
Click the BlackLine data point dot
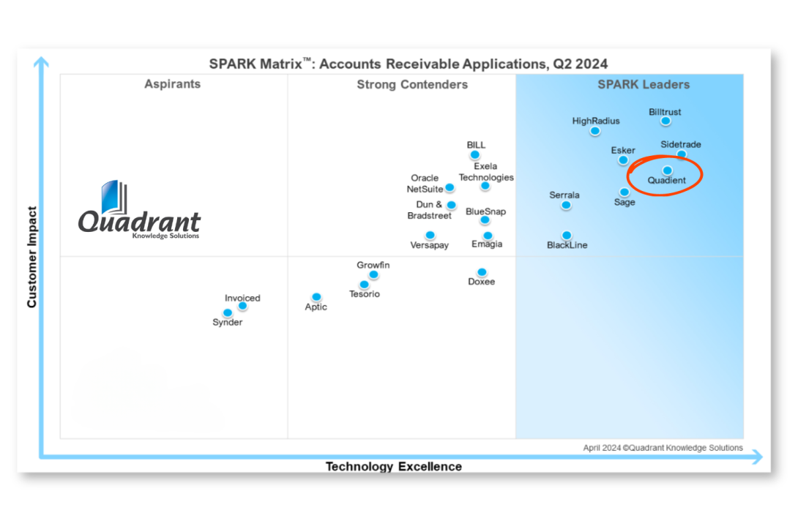tap(567, 236)
